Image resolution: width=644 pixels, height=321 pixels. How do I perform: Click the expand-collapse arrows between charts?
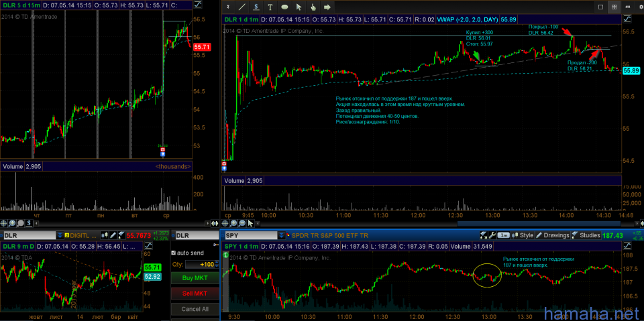point(215,223)
